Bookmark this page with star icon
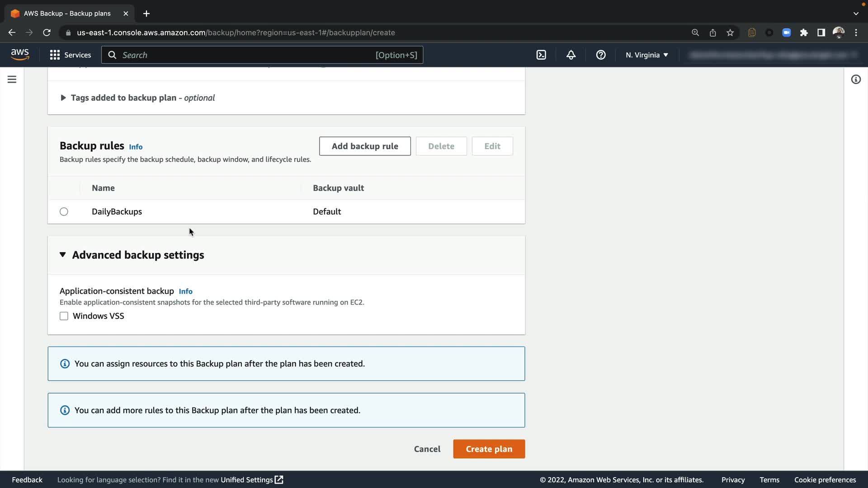Viewport: 868px width, 488px height. [730, 33]
